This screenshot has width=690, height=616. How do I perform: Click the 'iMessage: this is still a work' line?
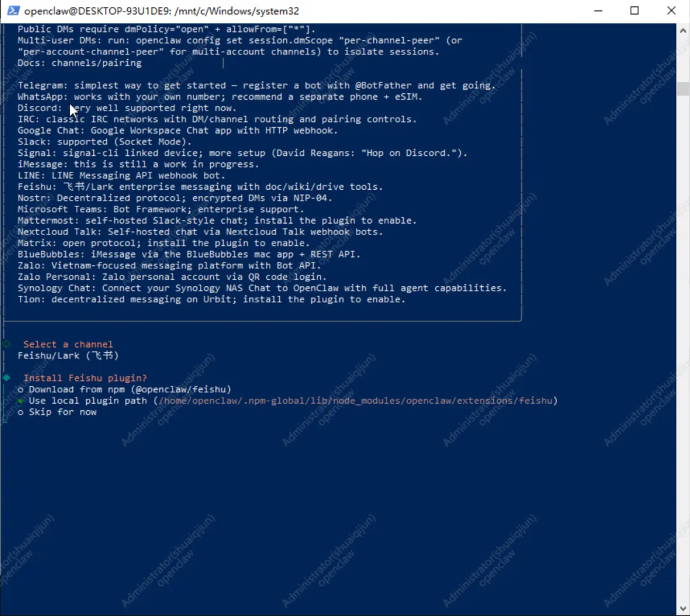click(x=139, y=164)
